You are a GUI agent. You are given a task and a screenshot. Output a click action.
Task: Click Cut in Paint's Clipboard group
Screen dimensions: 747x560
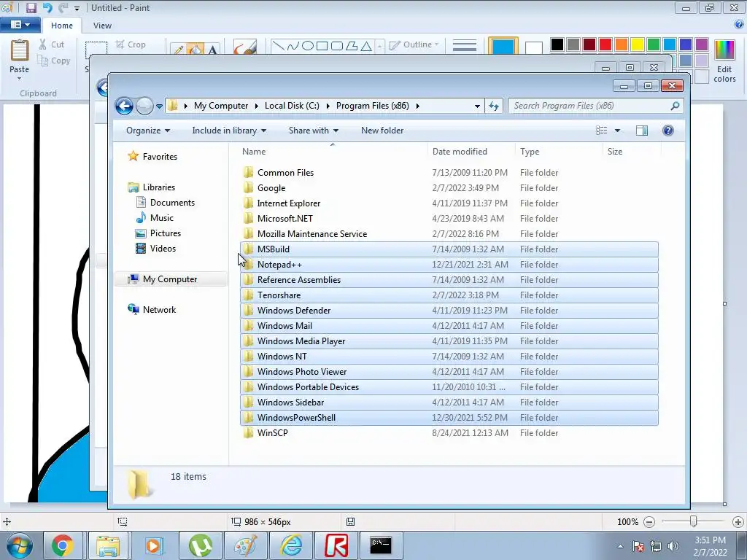(52, 44)
